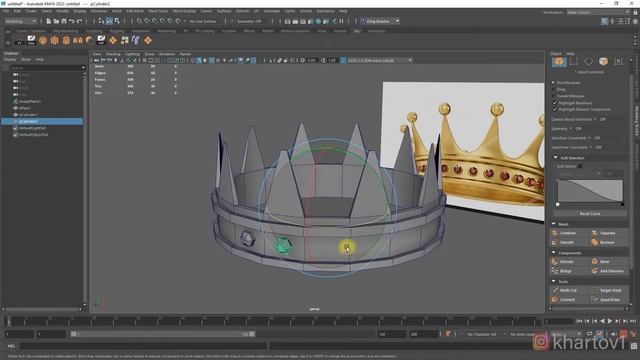Screen dimensions: 640x360
Task: Click the Separate mesh tool
Action: [x=609, y=233]
